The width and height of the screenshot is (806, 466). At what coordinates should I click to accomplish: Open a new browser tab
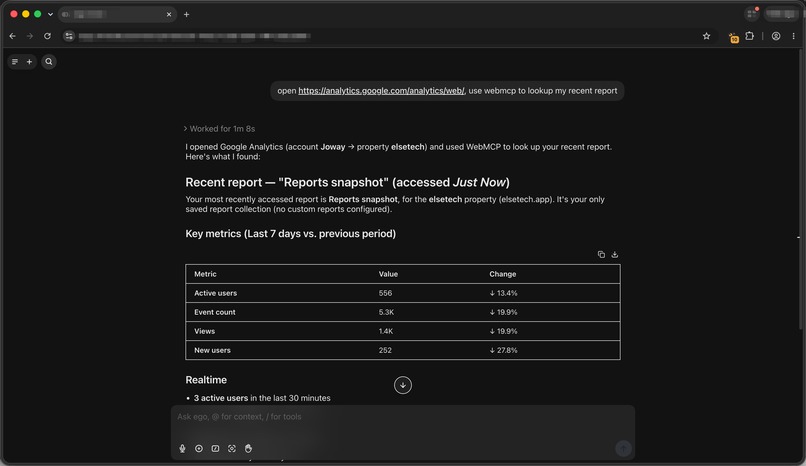tap(186, 14)
